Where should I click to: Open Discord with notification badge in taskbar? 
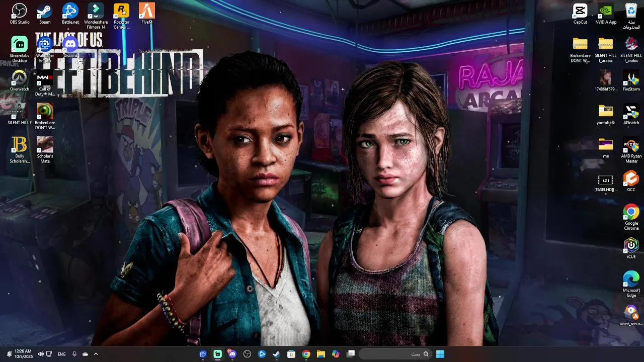click(232, 354)
